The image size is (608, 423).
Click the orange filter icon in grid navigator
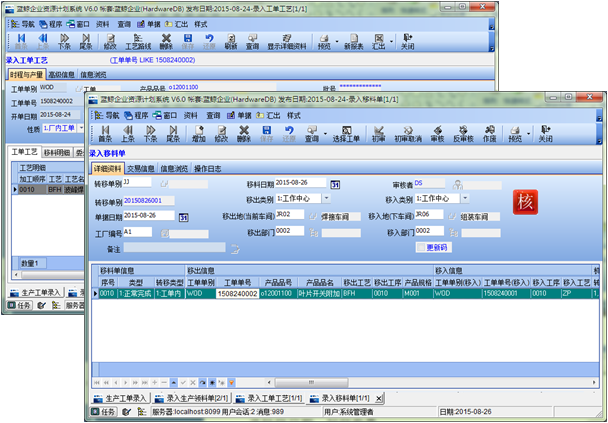231,383
